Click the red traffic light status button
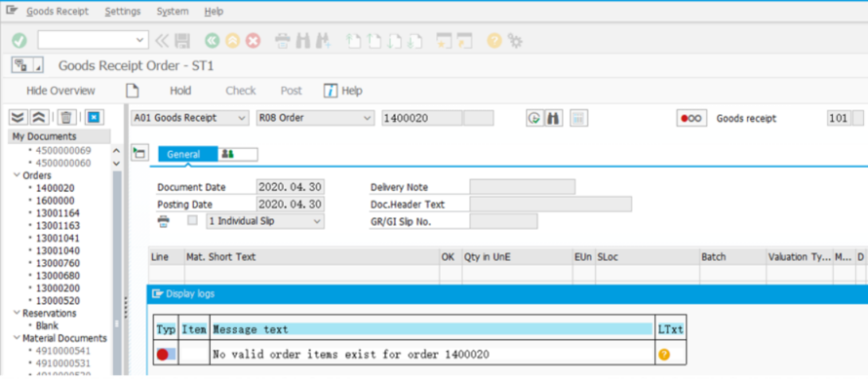This screenshot has height=379, width=868. coord(691,119)
